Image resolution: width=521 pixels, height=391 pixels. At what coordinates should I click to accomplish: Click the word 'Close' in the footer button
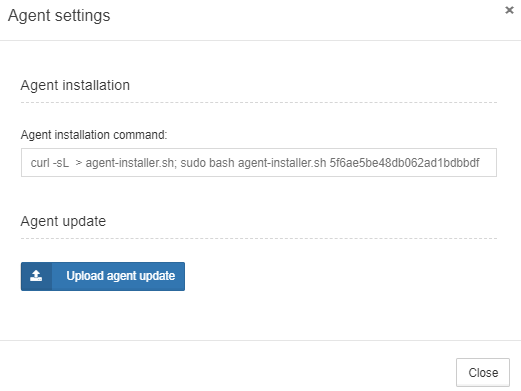(483, 373)
